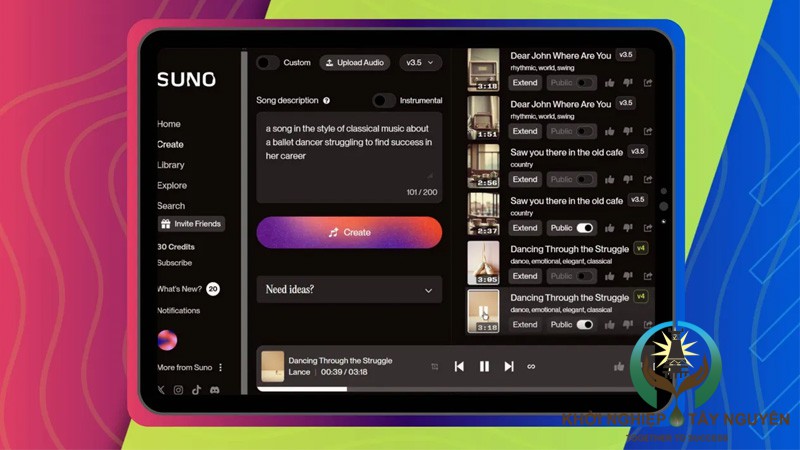Open Explore from the sidebar
Image resolution: width=800 pixels, height=450 pixels.
pos(171,185)
